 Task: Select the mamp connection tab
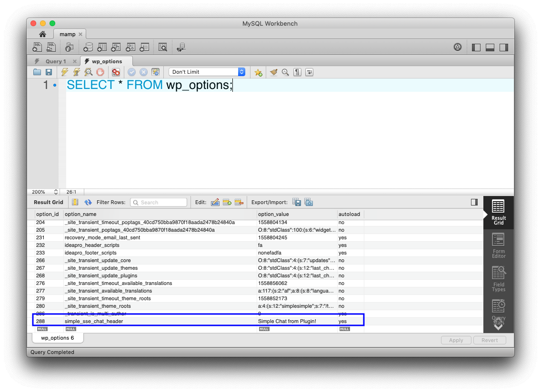point(67,34)
